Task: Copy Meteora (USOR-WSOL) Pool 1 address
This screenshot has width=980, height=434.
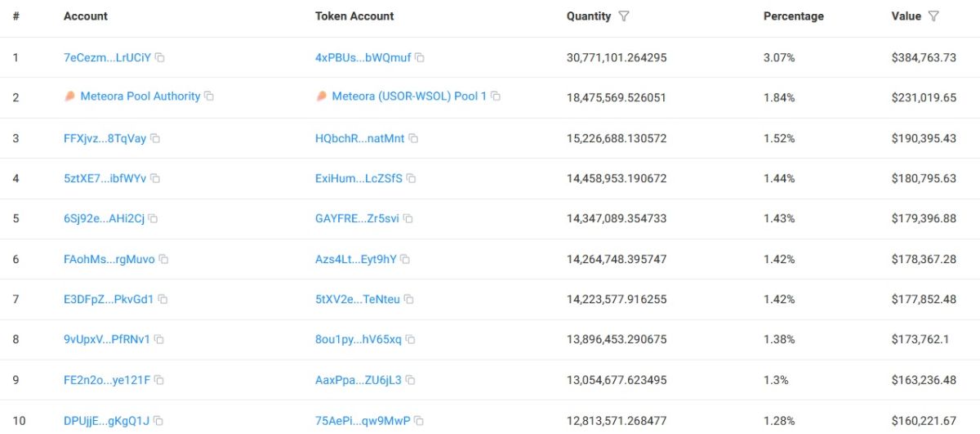Action: (x=496, y=96)
